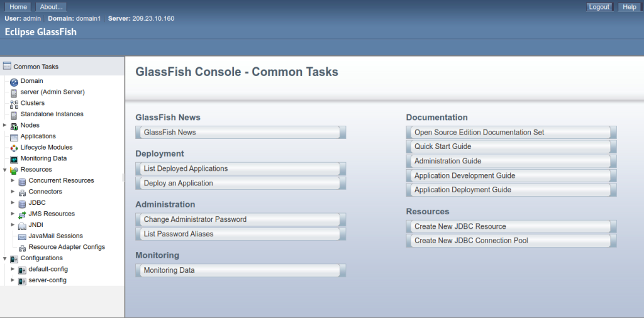
Task: Open the Help button
Action: point(629,6)
